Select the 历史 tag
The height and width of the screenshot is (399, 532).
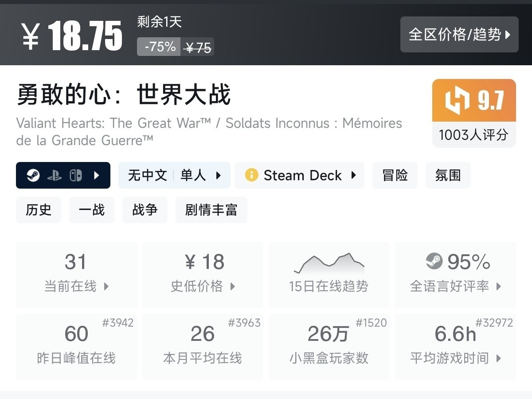point(39,210)
